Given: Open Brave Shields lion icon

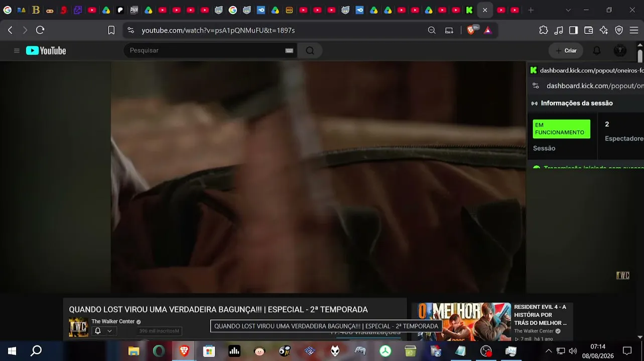Looking at the screenshot, I should (x=471, y=30).
